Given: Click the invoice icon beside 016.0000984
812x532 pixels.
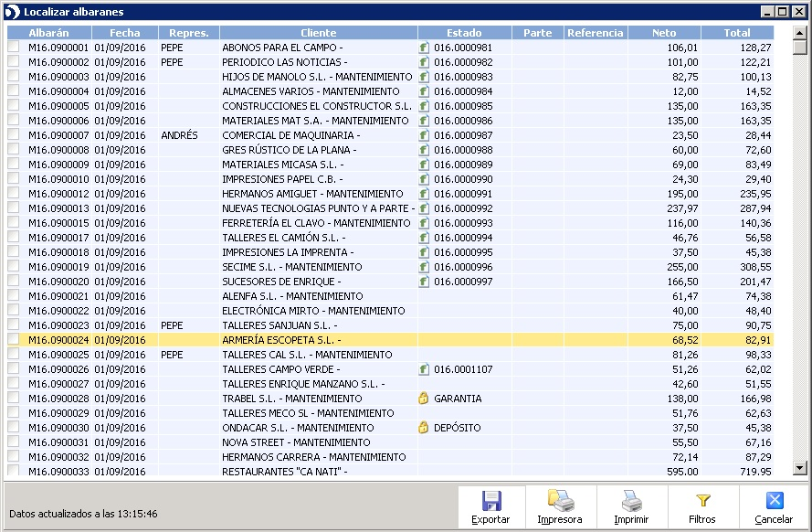Looking at the screenshot, I should coord(424,91).
